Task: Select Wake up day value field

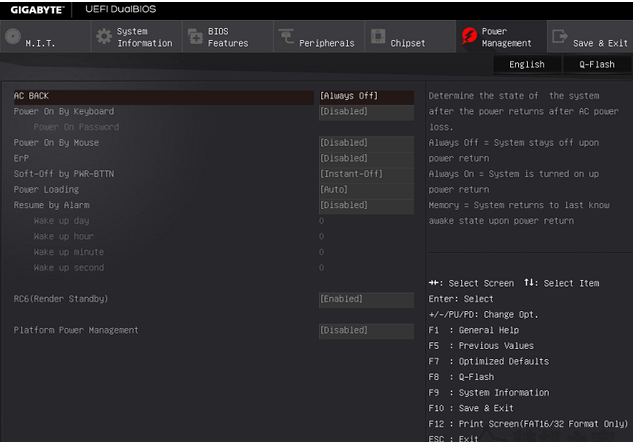Action: [321, 221]
